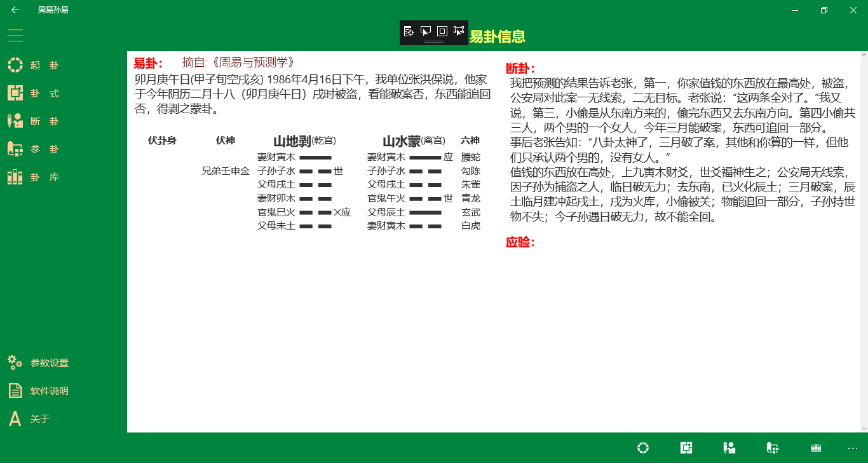Click the scroll 参卦 icon in bottom bar

click(x=773, y=448)
